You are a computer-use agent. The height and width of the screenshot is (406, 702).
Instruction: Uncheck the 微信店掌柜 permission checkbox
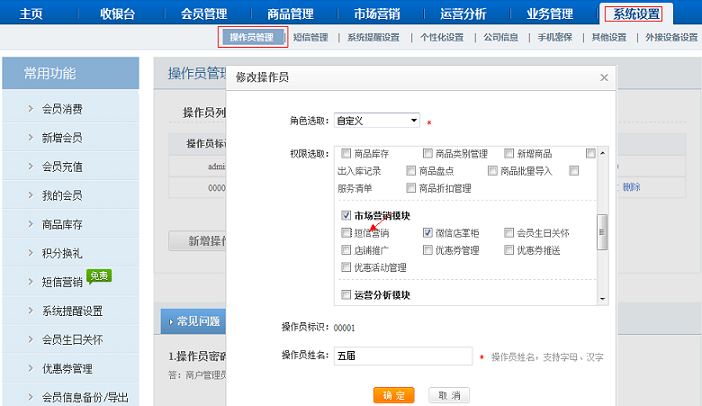[428, 233]
